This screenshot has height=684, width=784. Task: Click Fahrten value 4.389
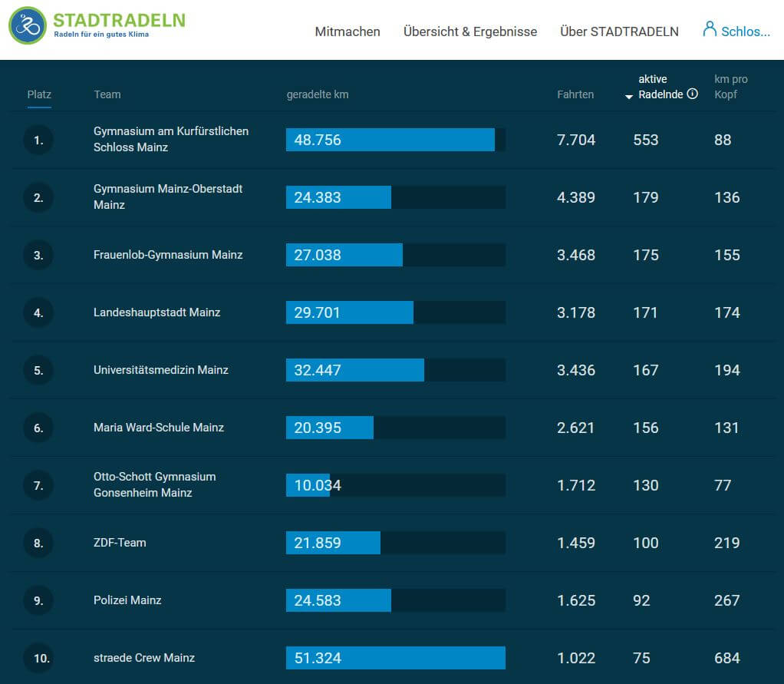tap(576, 197)
